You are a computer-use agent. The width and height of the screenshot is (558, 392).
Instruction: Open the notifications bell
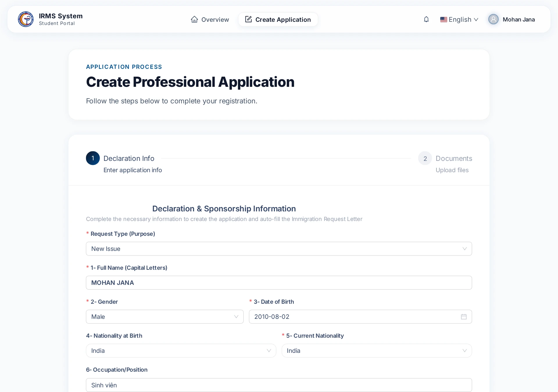coord(426,19)
